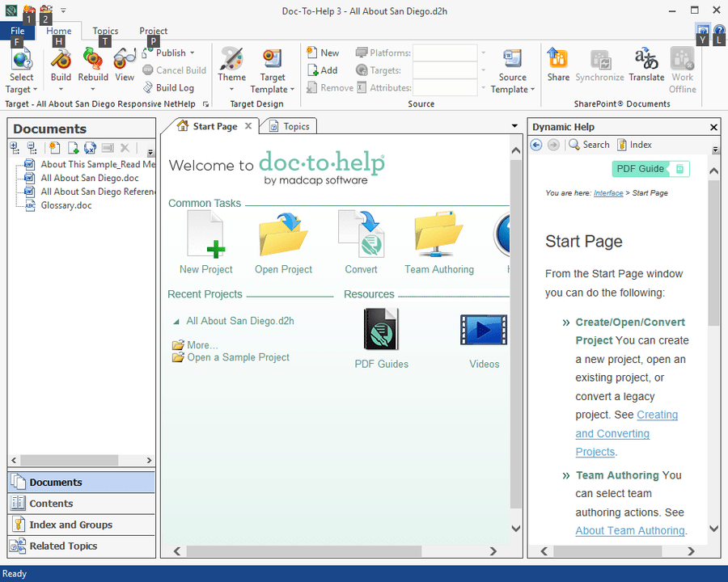Switch to the Project ribbon tab
Viewport: 728px width, 582px height.
153,31
